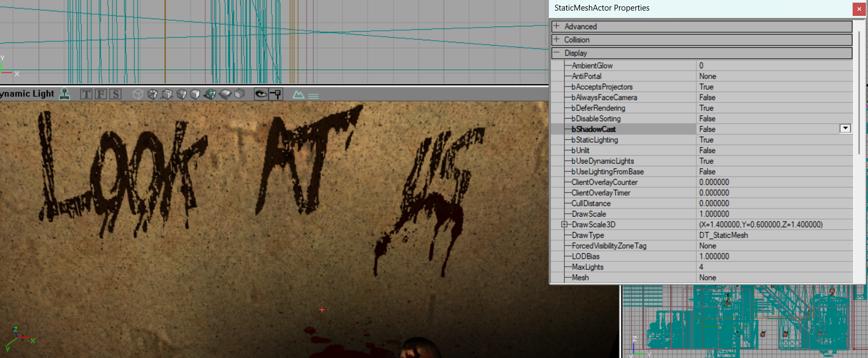Select the cube-on-tripod render mode icon
Screen dimensions: 868x358
[x=167, y=94]
